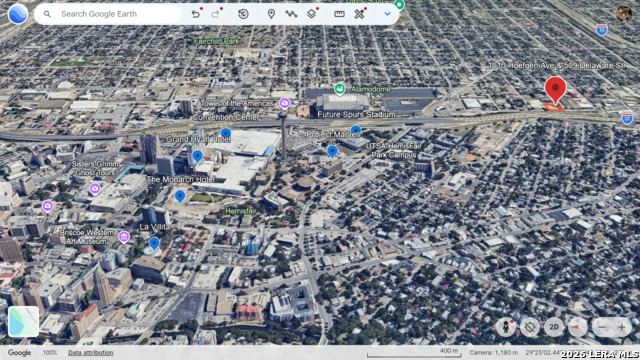
Task: Open historical imagery timeline
Action: (243, 14)
